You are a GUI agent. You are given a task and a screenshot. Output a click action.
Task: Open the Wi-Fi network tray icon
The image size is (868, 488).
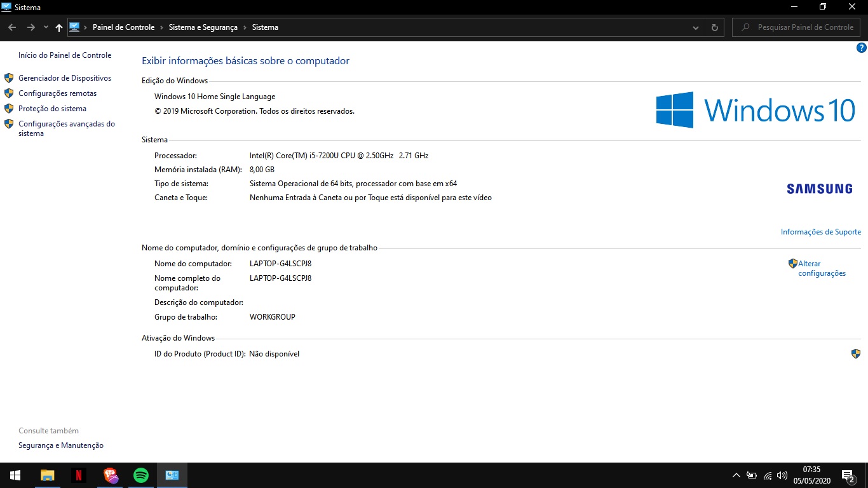tap(768, 475)
